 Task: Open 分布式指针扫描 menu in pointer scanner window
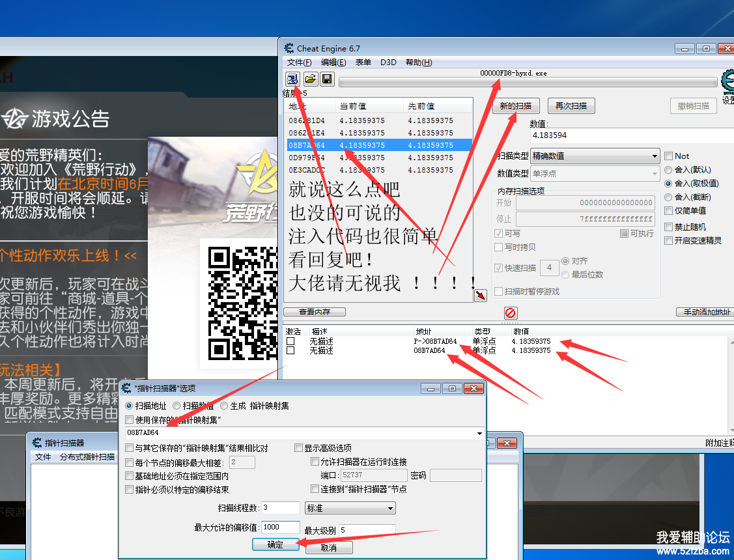87,456
